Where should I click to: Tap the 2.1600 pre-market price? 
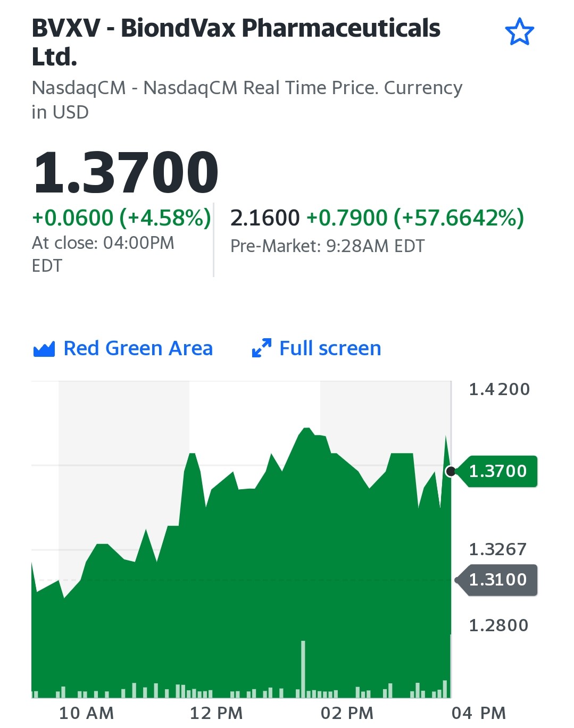point(265,217)
